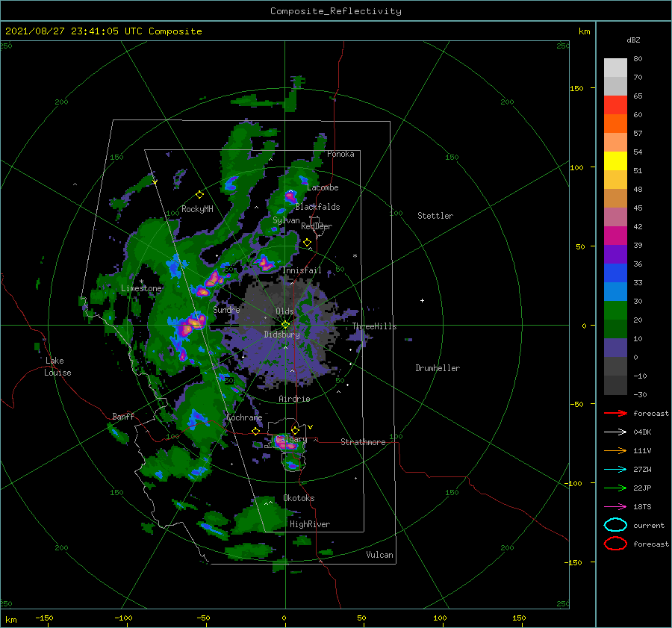
Task: Select the magenta 18TS arrow legend icon
Action: tap(615, 507)
